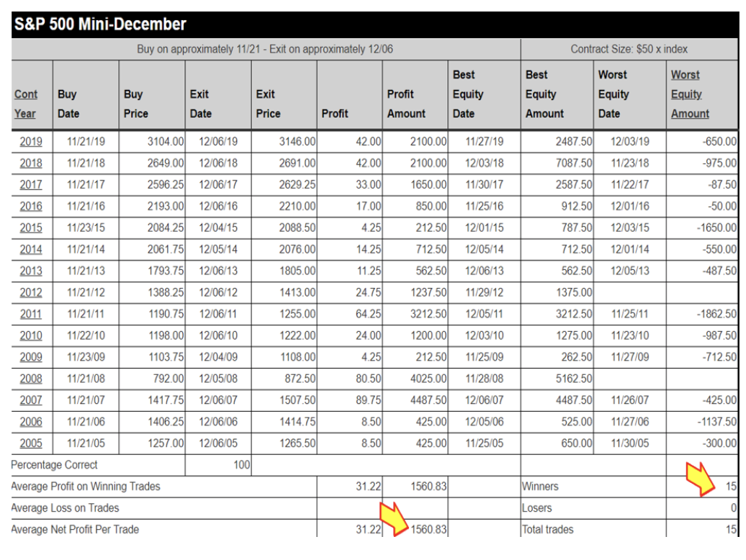Screen dimensions: 746x560
Task: Follow the 2005 contract year link
Action: 31,443
